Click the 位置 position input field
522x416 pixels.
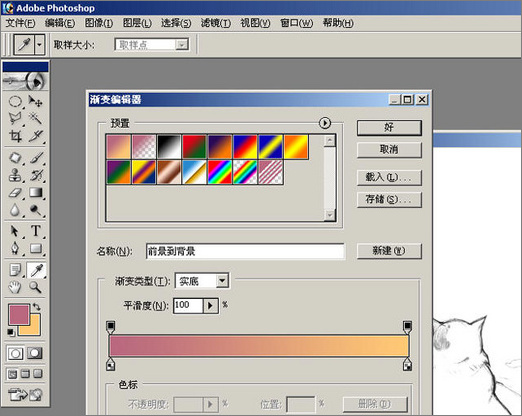pos(301,404)
